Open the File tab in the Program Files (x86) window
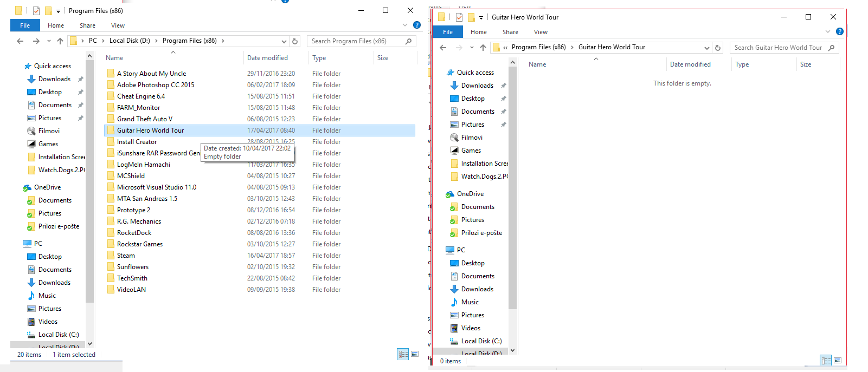 pyautogui.click(x=25, y=25)
